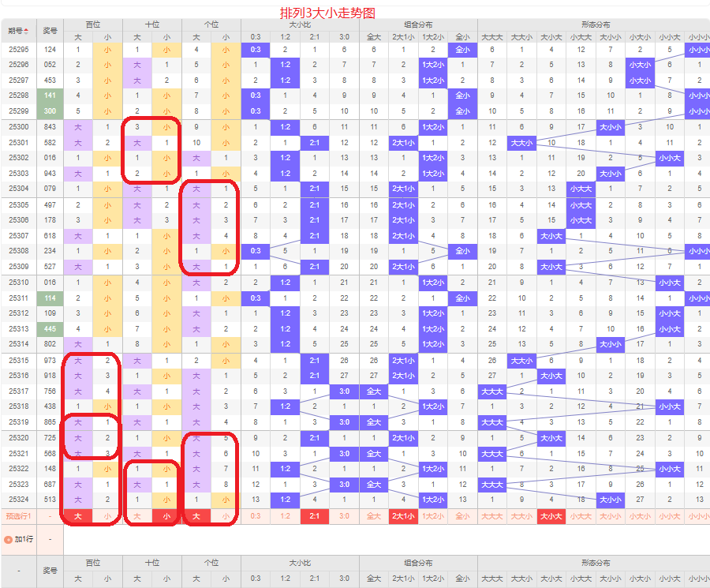Click the 排列3大小走势图 title
710x588 pixels.
328,13
